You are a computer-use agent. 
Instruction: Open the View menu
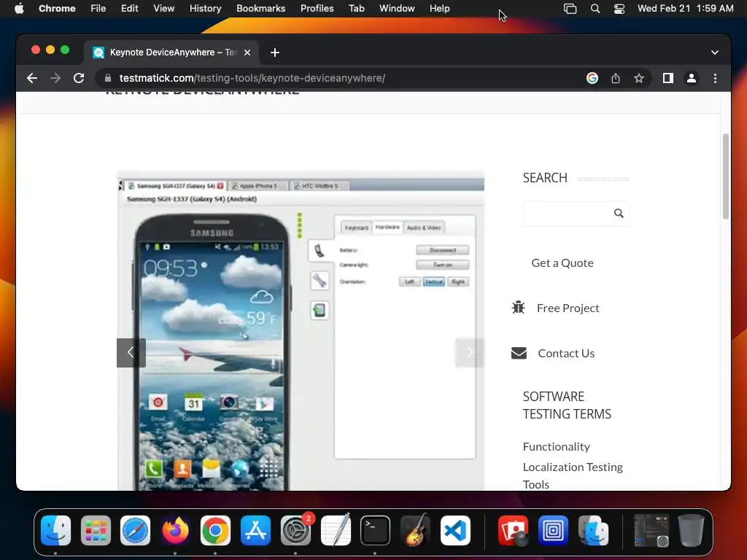point(163,8)
